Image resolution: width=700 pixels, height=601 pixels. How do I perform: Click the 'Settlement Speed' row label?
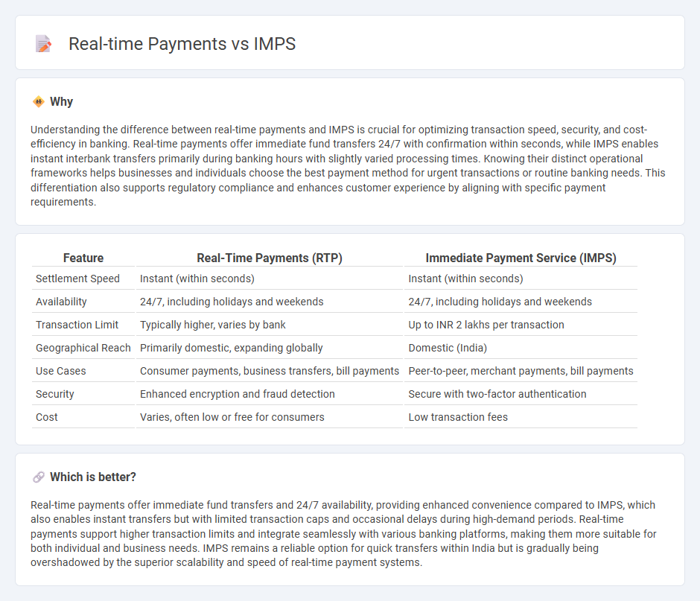click(77, 279)
